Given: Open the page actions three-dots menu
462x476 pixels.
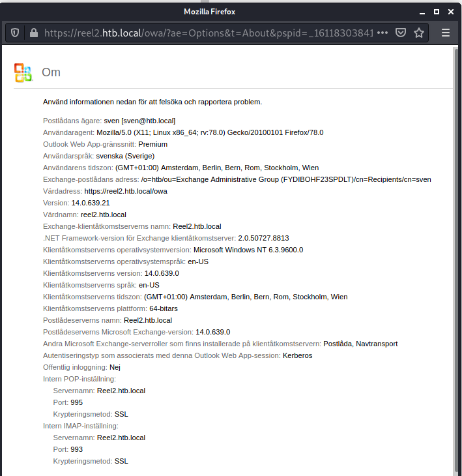Looking at the screenshot, I should [383, 33].
